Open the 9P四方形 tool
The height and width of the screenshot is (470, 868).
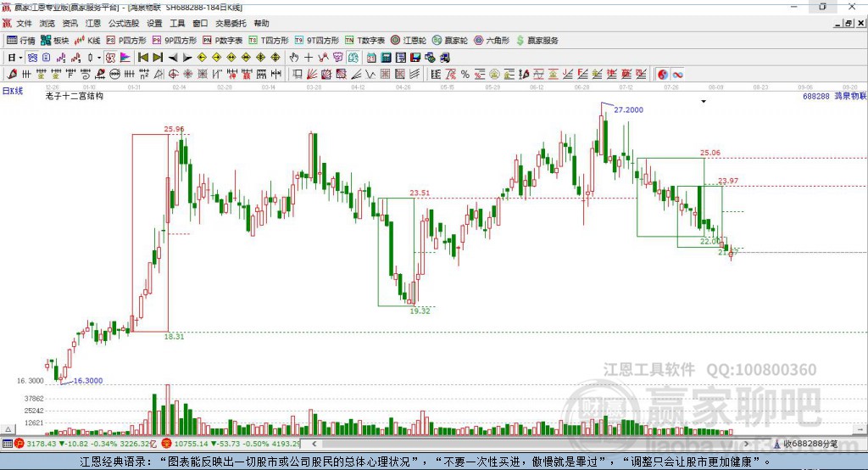(174, 41)
